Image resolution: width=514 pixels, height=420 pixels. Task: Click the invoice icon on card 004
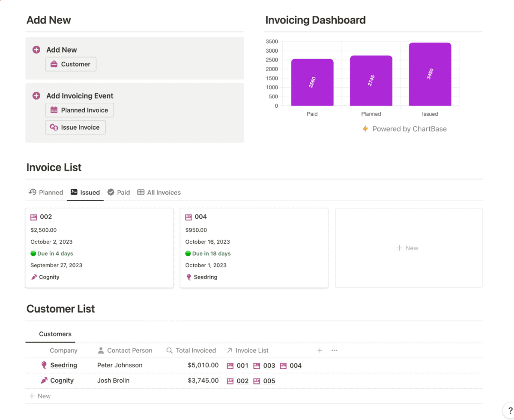(x=188, y=217)
